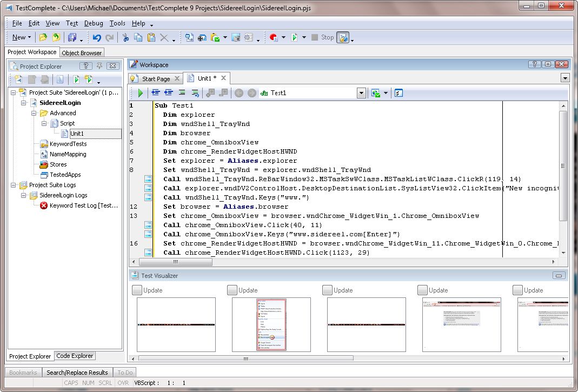Click the fourth test visualizer screenshot thumbnail
Screen dimensions: 578x392
pos(461,325)
